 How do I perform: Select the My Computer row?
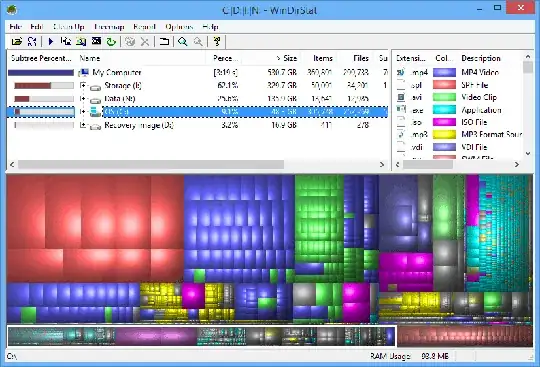tap(197, 72)
